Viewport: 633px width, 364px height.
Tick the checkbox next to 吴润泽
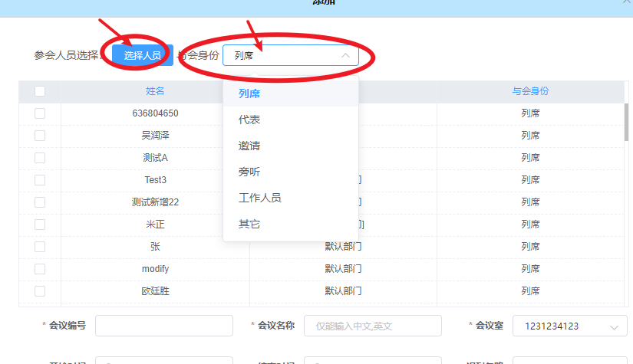pos(40,136)
